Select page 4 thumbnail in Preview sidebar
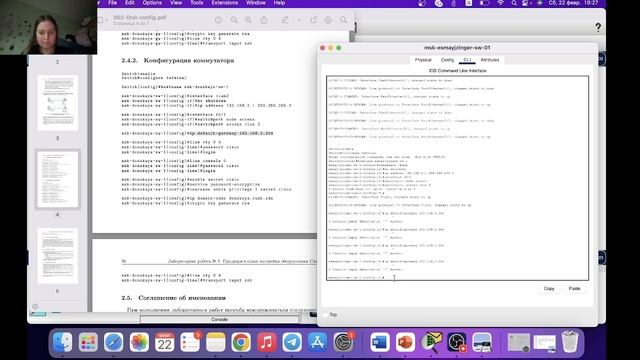This screenshot has height=360, width=640. tap(58, 180)
